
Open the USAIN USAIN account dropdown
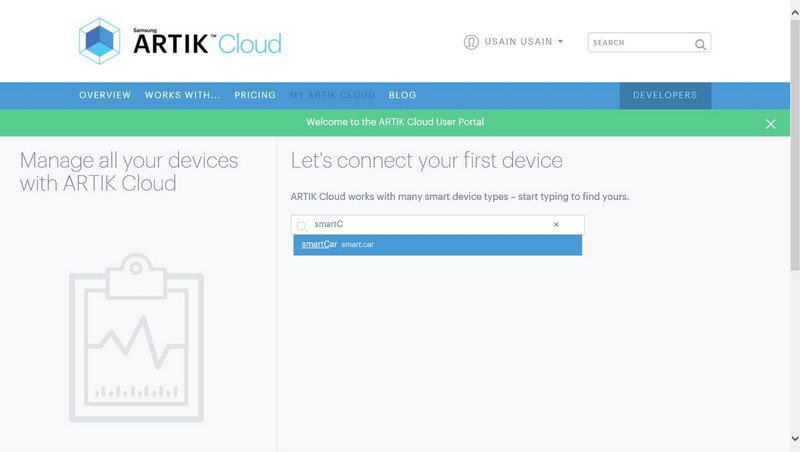click(523, 42)
